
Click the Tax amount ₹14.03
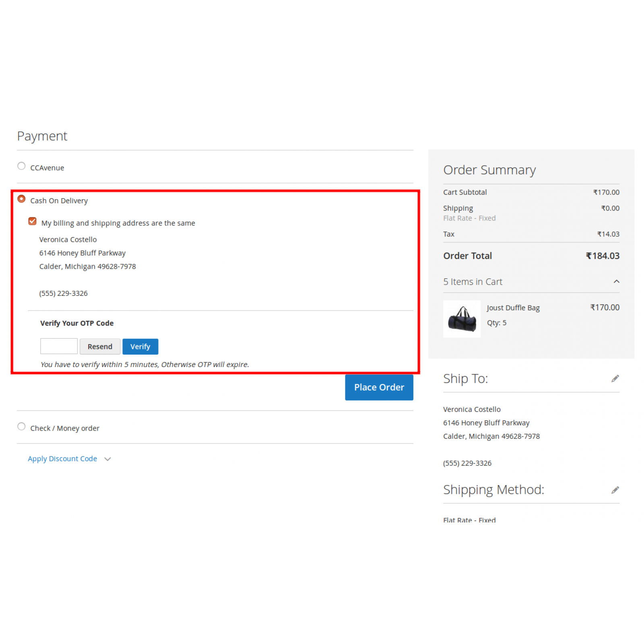click(x=608, y=234)
